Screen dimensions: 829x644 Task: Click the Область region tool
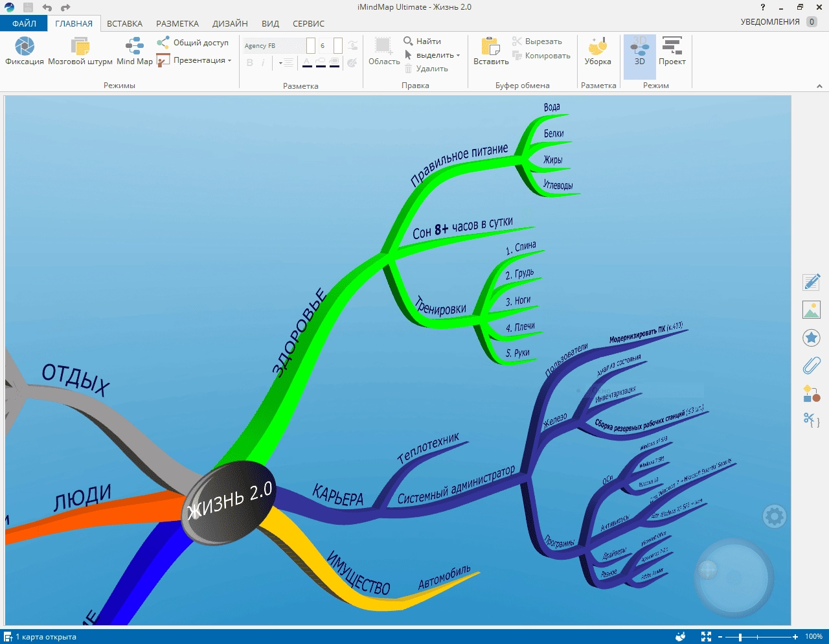click(384, 51)
